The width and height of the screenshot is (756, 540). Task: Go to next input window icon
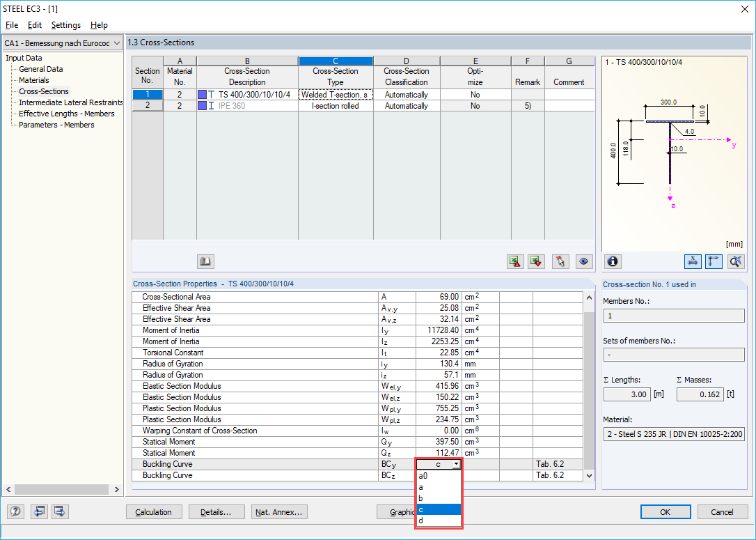pos(60,511)
